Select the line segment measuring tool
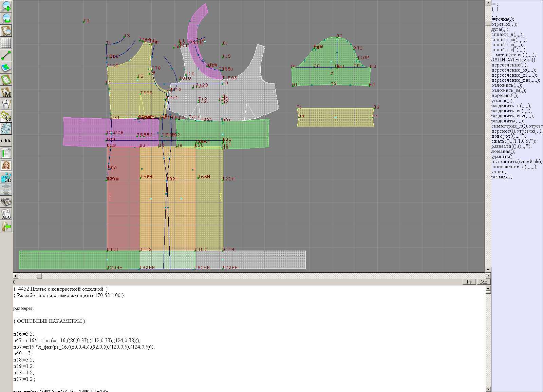543x392 pixels. (6, 55)
